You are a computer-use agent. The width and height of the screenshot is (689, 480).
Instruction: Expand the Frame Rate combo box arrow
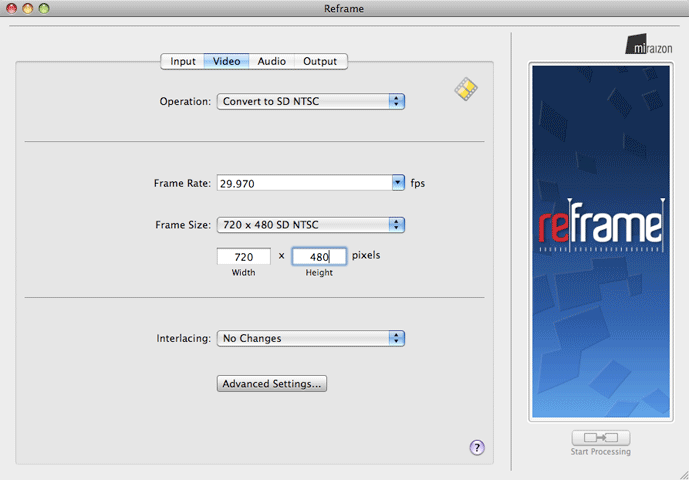[x=398, y=182]
